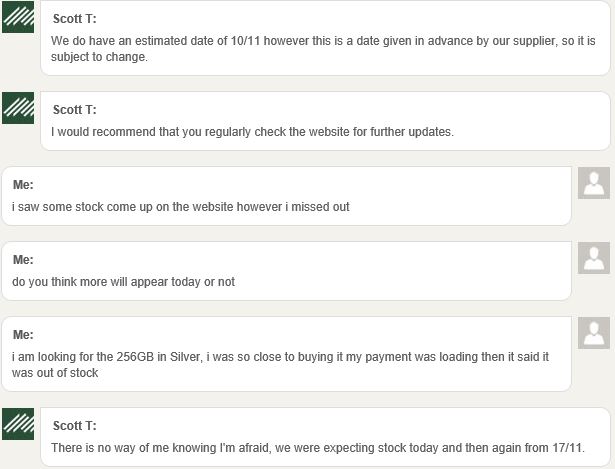Click the user avatar next to "more will appear today"
The image size is (615, 469).
click(594, 258)
